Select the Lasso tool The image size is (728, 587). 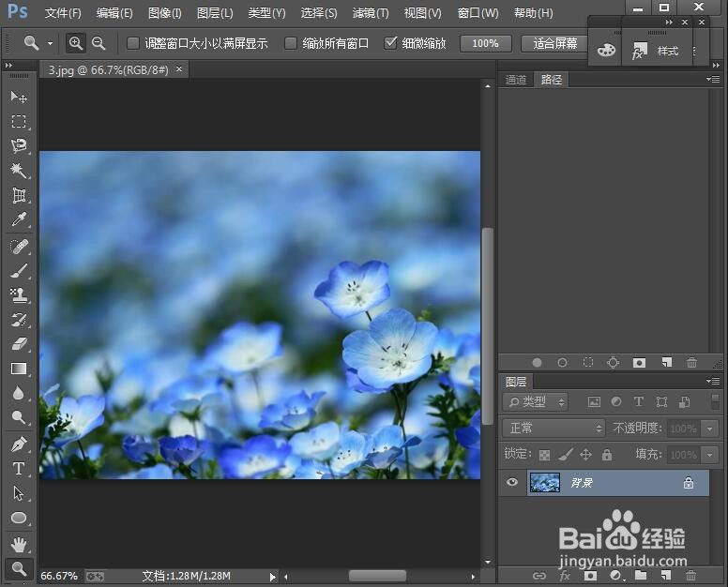(19, 145)
